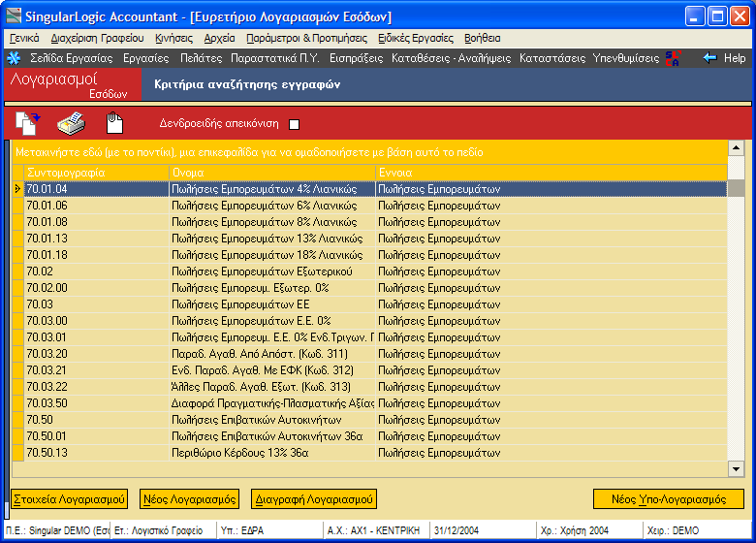Open the Γενικά menu

pyautogui.click(x=24, y=38)
